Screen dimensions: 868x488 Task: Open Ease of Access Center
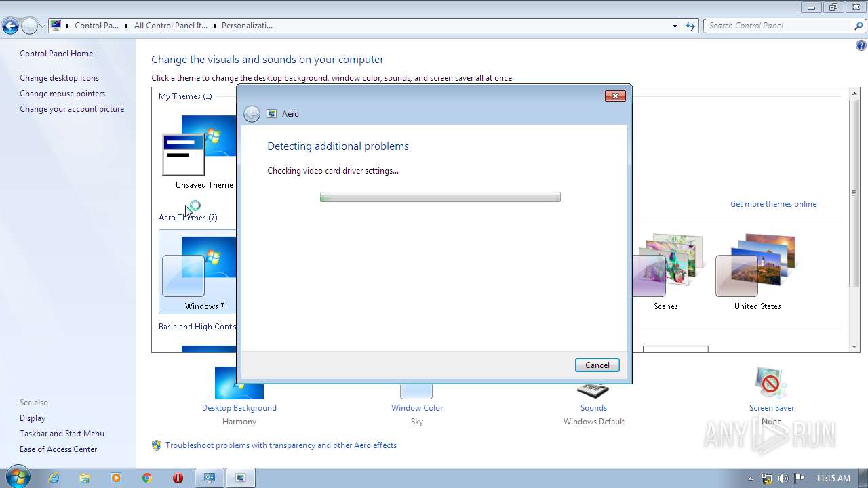[58, 449]
